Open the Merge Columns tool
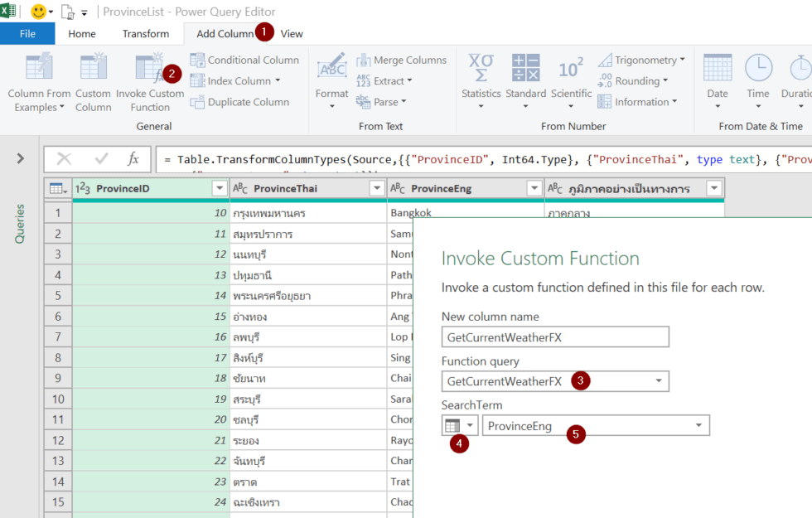The height and width of the screenshot is (518, 812). [x=402, y=60]
